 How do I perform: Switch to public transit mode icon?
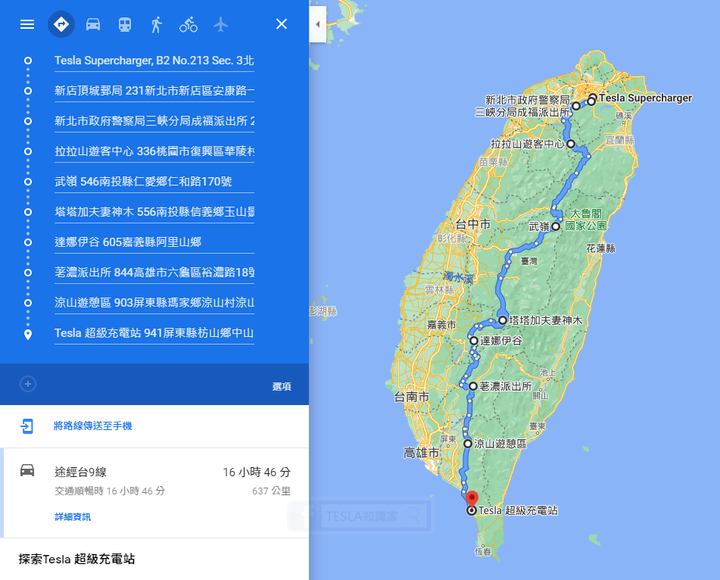[x=125, y=24]
